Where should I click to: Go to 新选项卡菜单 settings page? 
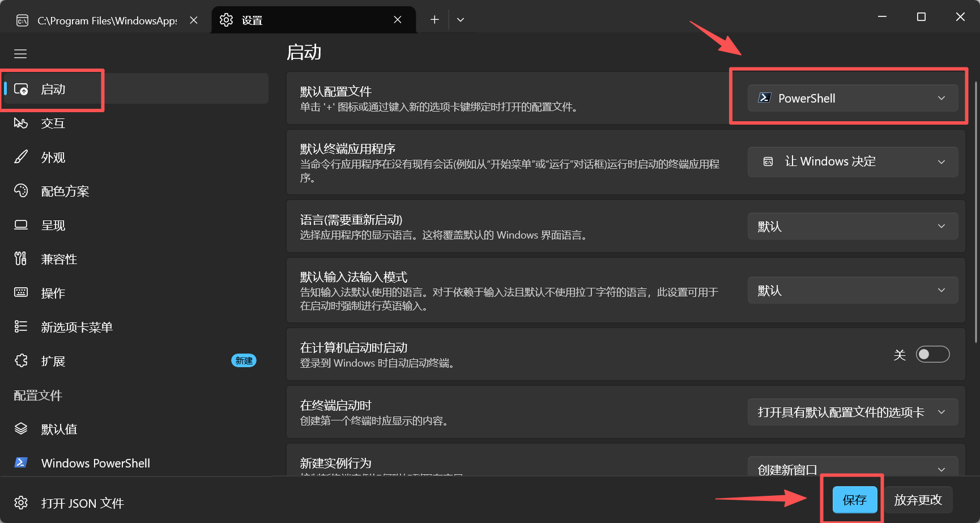(x=136, y=327)
